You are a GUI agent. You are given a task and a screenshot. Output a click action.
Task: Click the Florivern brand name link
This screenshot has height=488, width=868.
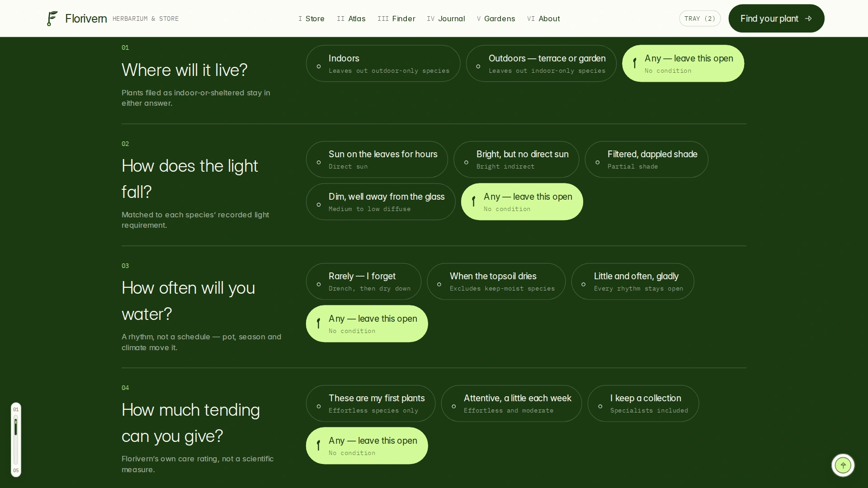point(86,19)
